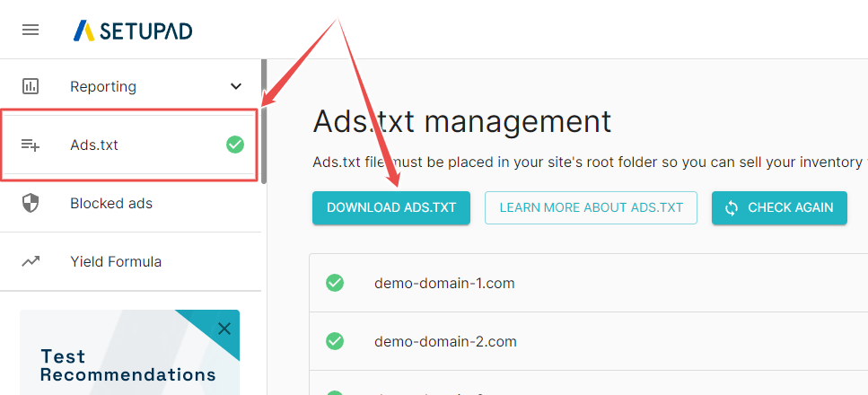This screenshot has width=868, height=395.
Task: Click the Yield Formula trend icon
Action: pyautogui.click(x=31, y=261)
